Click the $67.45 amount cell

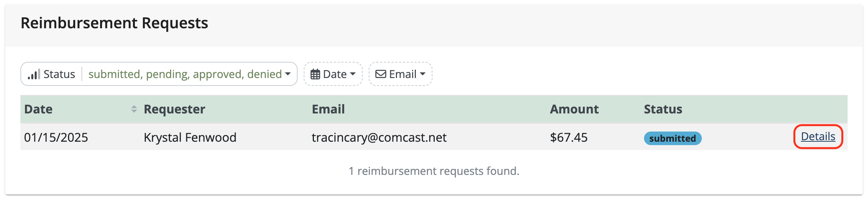click(569, 138)
